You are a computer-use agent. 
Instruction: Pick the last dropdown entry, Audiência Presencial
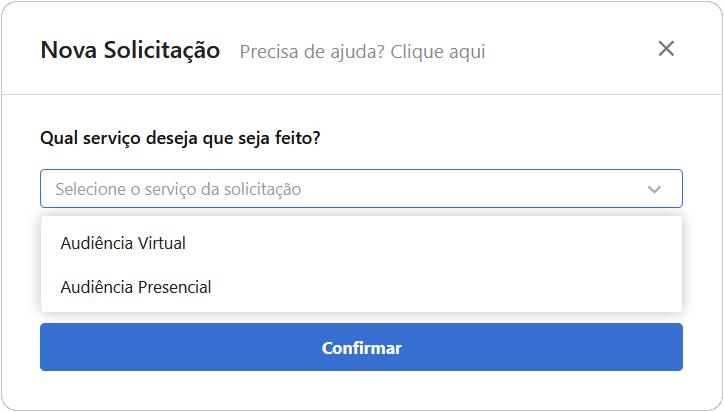point(136,287)
